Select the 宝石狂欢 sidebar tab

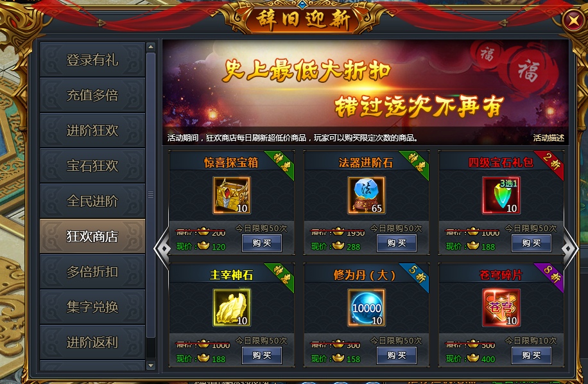92,166
